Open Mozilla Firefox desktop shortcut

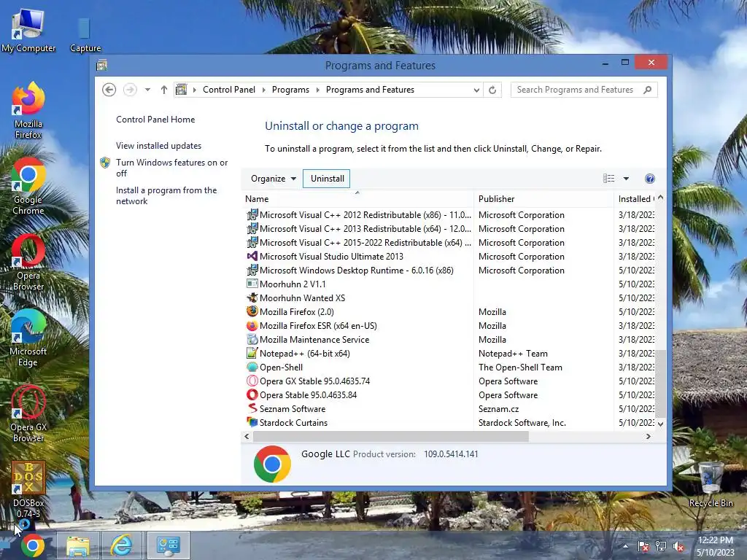click(x=28, y=111)
